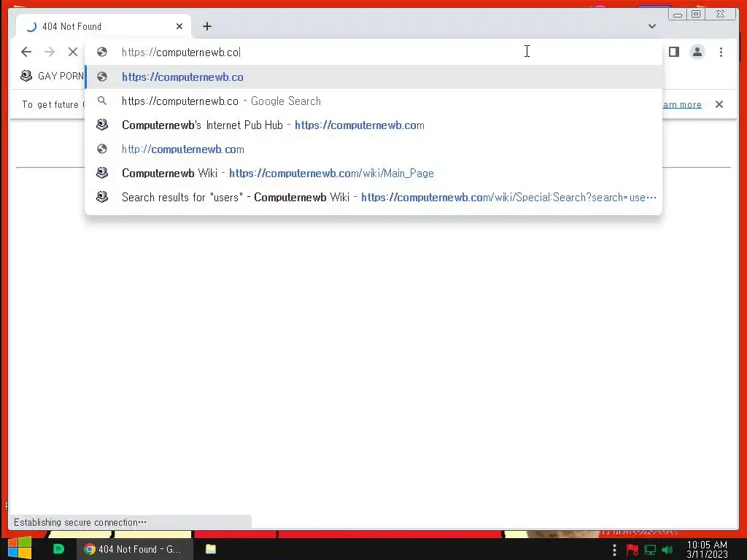Dismiss the infobar with its X button
This screenshot has width=747, height=560.
pyautogui.click(x=719, y=104)
